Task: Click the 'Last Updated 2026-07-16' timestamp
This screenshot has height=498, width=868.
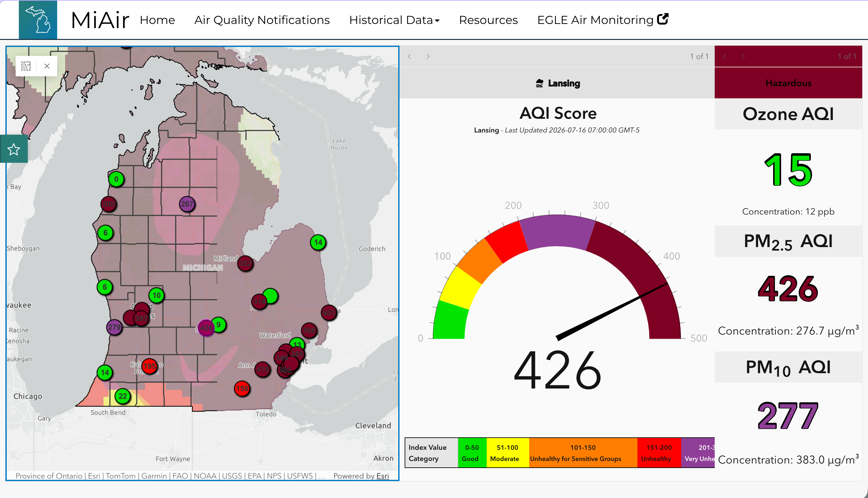Action: click(572, 130)
